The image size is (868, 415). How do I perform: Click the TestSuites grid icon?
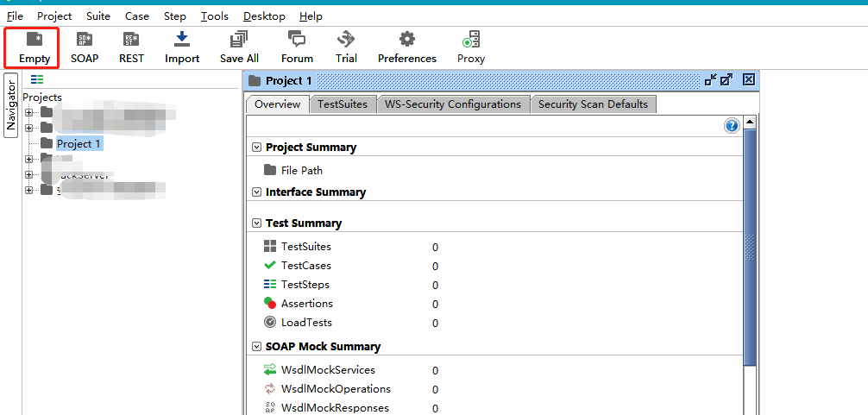point(270,246)
